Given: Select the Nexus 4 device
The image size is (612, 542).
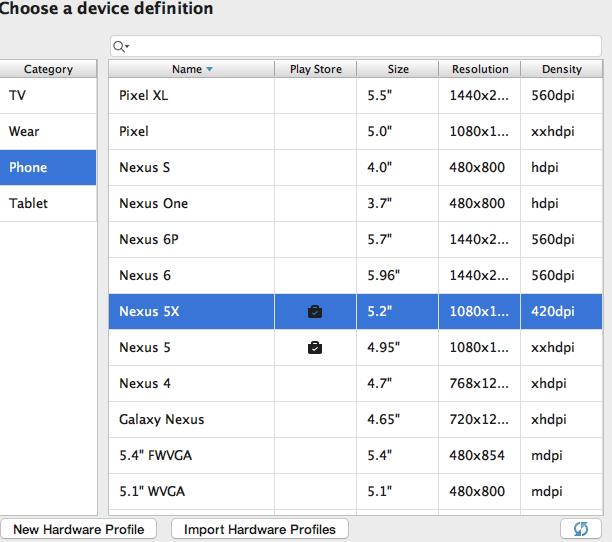Looking at the screenshot, I should click(145, 383).
